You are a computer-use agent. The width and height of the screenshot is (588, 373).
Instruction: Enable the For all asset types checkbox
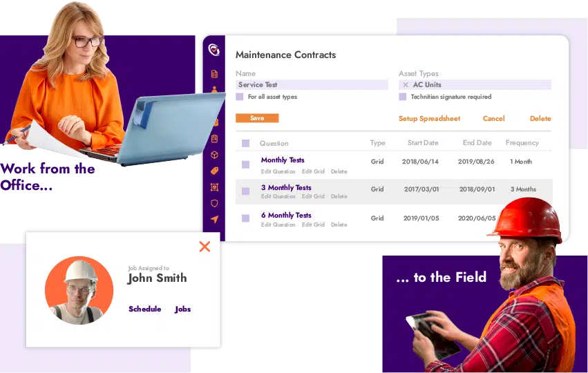click(x=240, y=97)
